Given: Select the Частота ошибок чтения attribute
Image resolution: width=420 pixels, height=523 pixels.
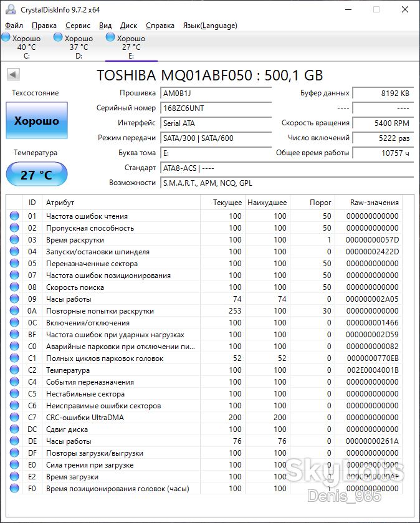Looking at the screenshot, I should [x=204, y=216].
